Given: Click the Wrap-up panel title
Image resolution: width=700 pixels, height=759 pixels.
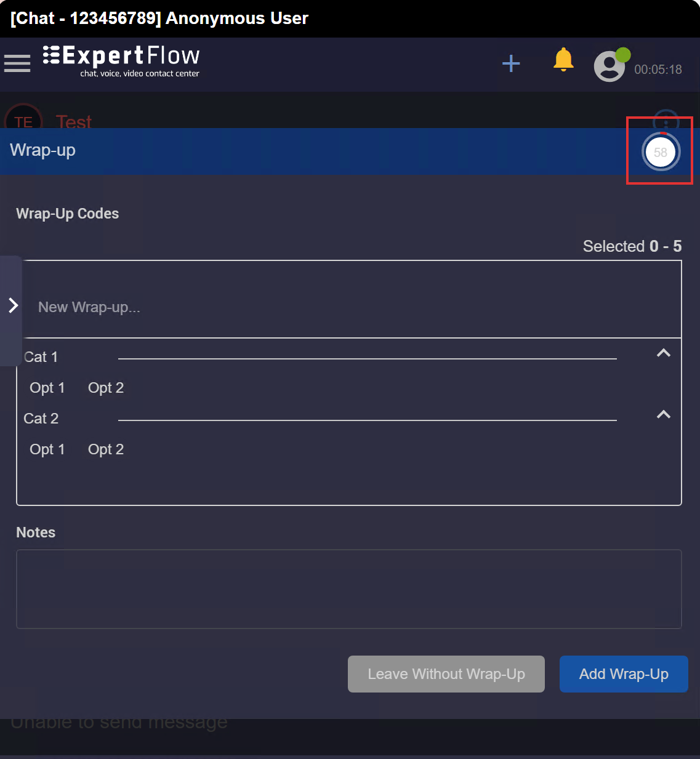Looking at the screenshot, I should tap(42, 150).
